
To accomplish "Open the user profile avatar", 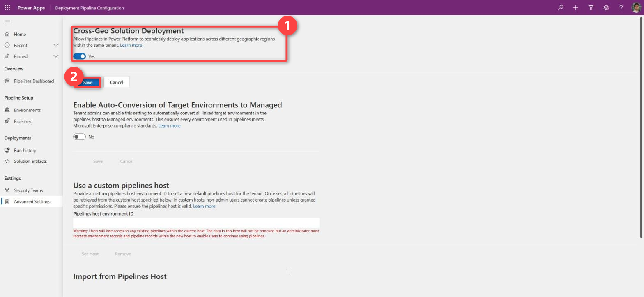I will coord(636,8).
